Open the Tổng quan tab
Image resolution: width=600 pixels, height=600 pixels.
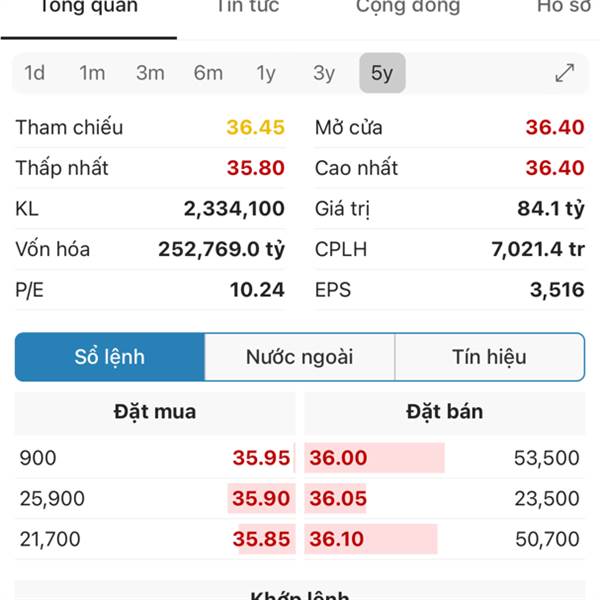click(x=89, y=7)
